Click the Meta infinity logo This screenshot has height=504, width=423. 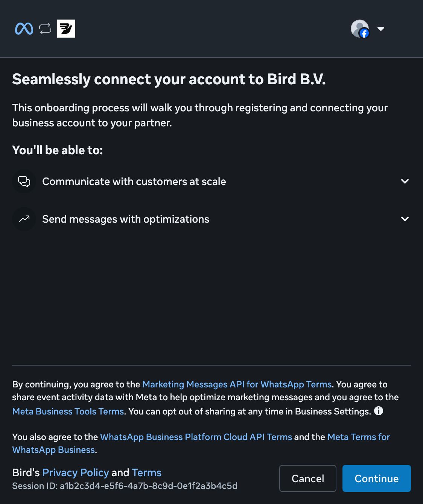point(24,29)
